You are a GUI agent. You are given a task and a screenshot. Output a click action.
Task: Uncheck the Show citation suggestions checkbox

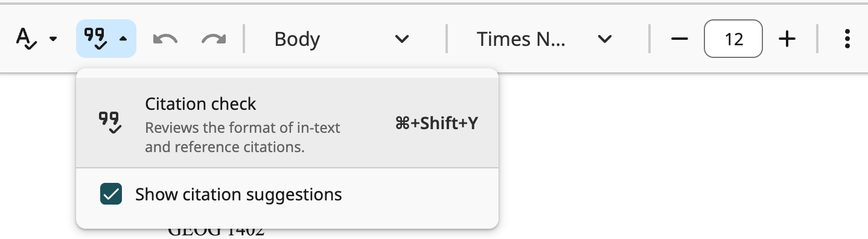click(x=111, y=194)
